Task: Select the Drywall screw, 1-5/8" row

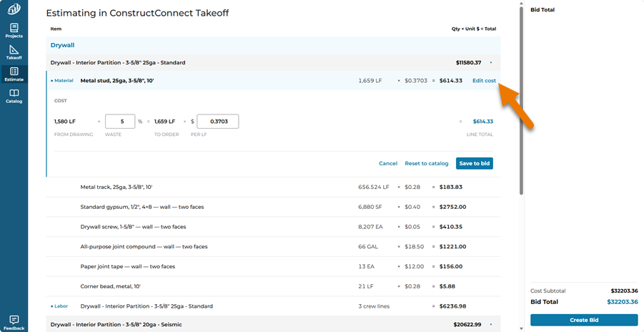Action: point(274,227)
